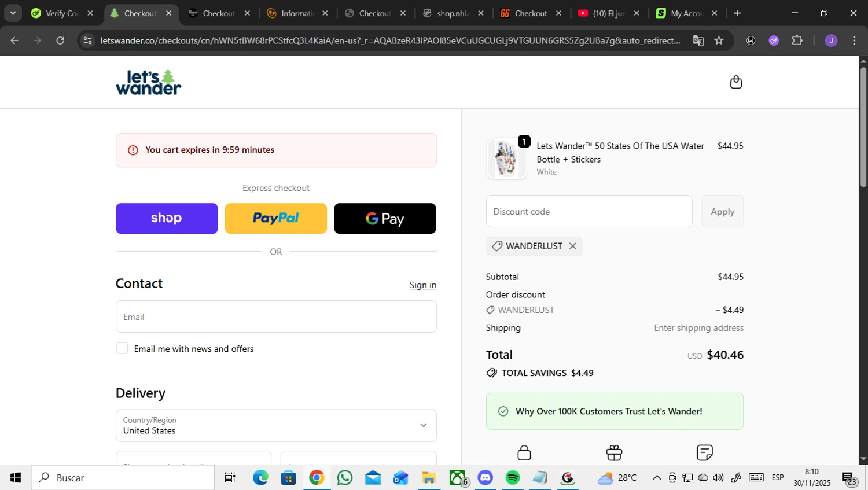Open Microsoft Edge from the taskbar
This screenshot has height=490, width=868.
(260, 478)
